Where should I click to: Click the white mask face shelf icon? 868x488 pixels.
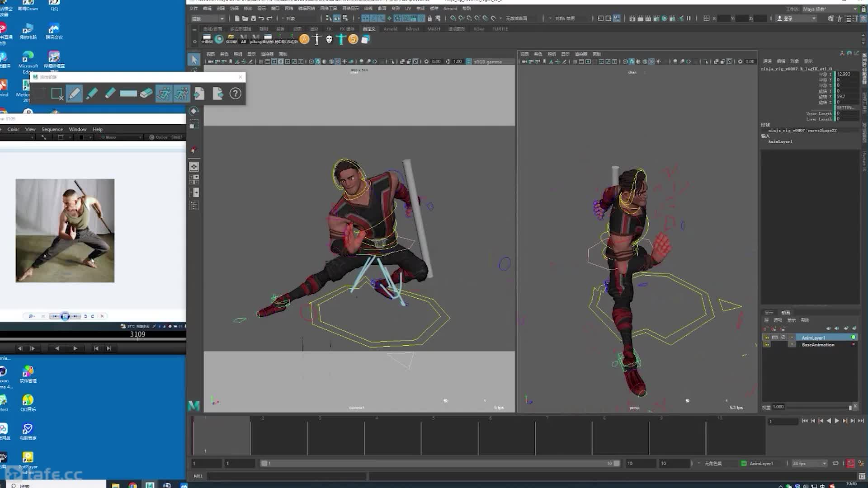329,39
